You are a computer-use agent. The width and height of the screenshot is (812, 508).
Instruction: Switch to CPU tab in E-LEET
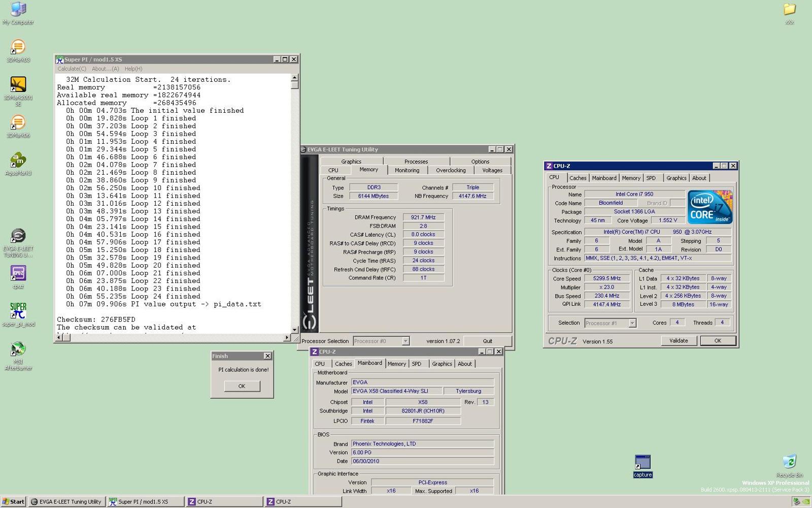pyautogui.click(x=333, y=170)
